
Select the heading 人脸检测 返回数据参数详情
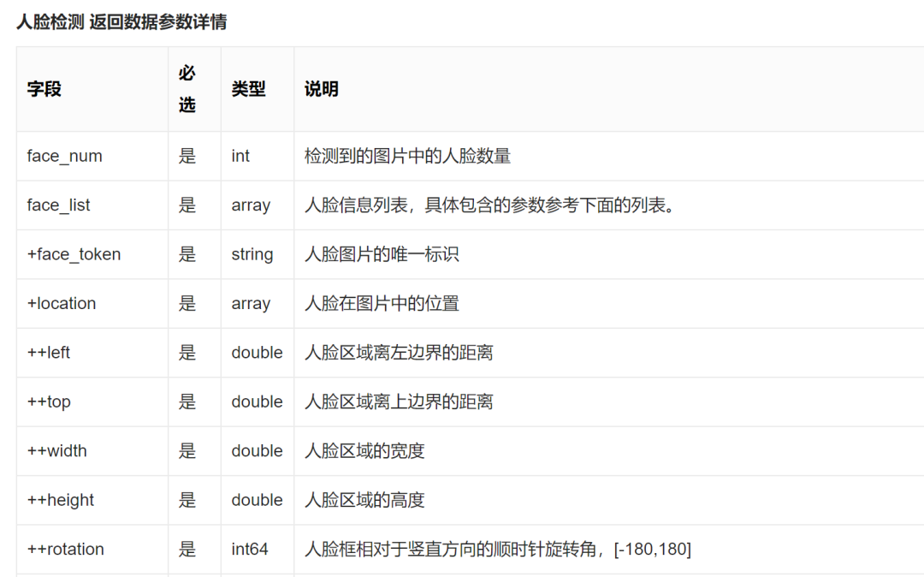[121, 21]
